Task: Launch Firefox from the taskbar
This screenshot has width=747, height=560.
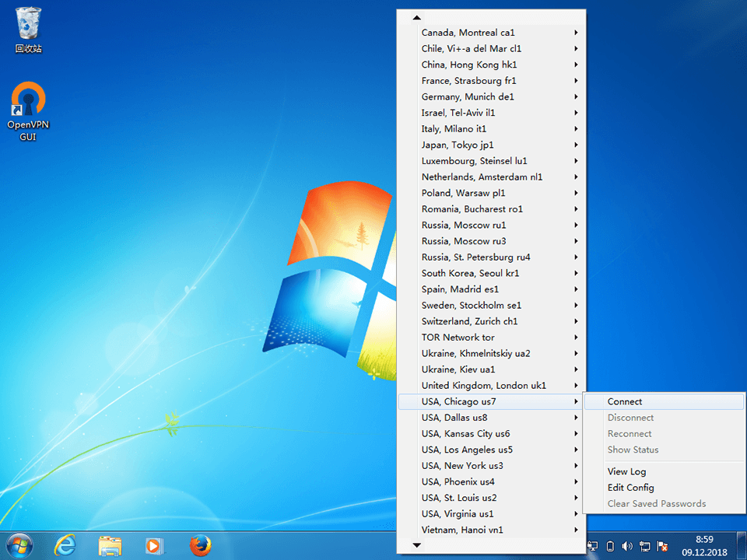Action: (201, 546)
